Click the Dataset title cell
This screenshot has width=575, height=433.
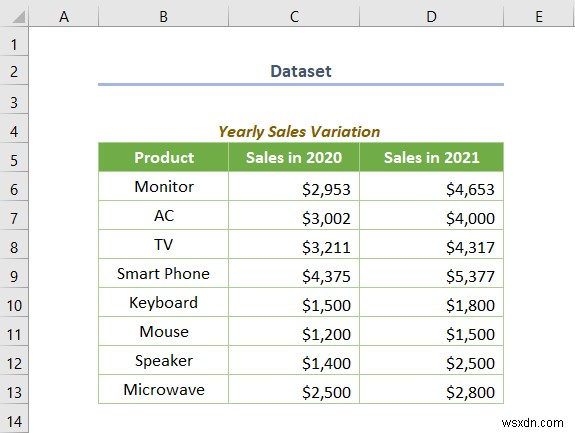[x=301, y=71]
